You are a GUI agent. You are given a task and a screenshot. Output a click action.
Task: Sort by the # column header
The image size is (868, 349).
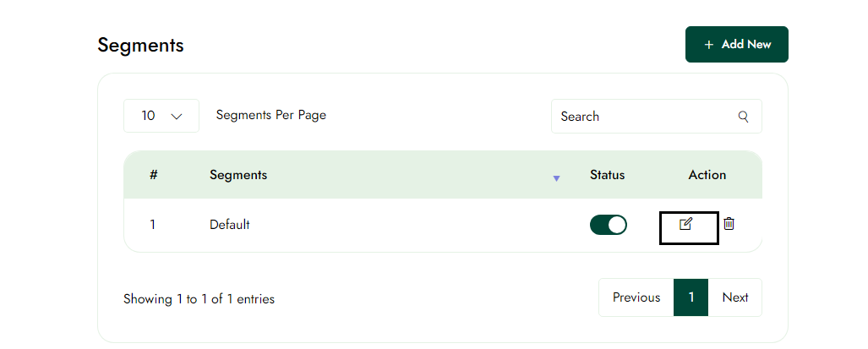(153, 175)
